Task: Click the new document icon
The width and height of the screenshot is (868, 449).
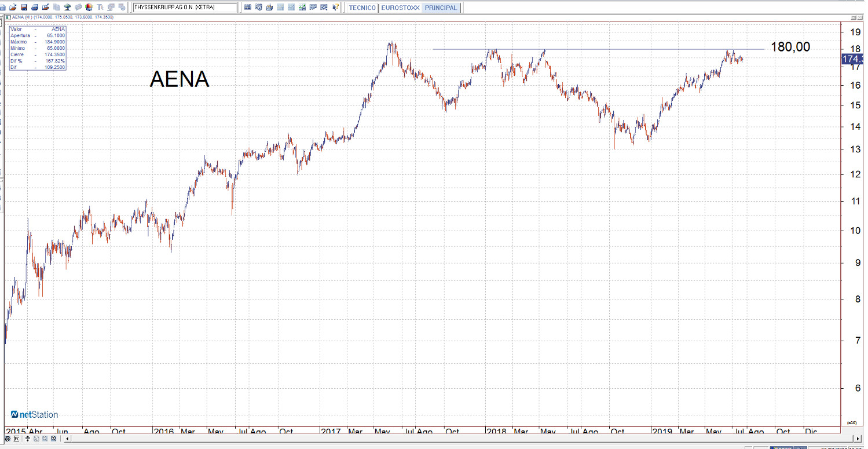Action: [3, 8]
